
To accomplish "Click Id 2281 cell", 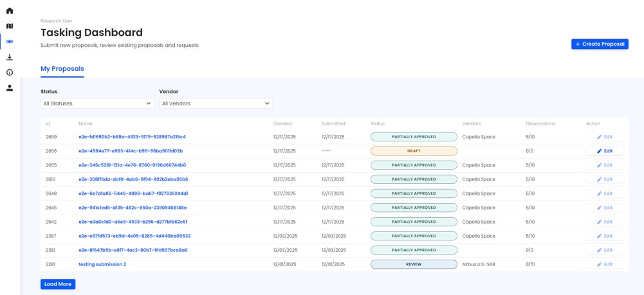I will 51,264.
